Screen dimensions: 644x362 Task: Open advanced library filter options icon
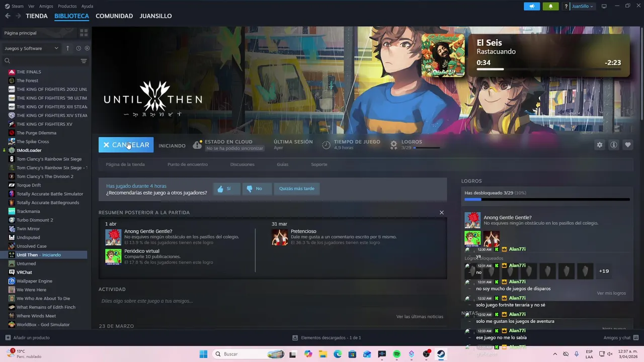(x=84, y=60)
